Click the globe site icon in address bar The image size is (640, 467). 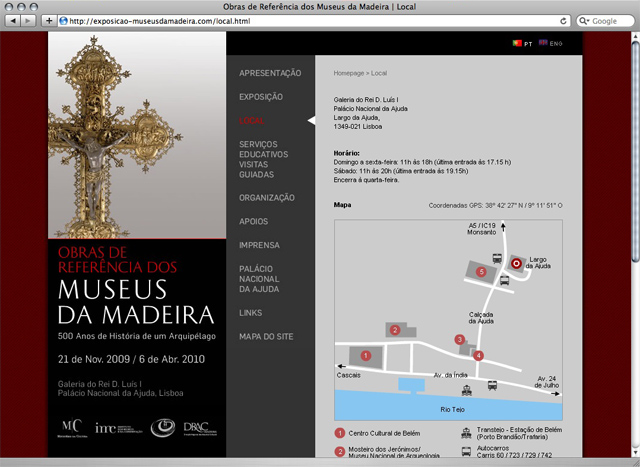[63, 21]
